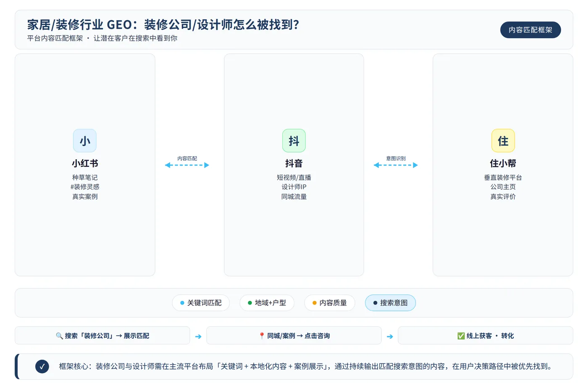588x392 pixels.
Task: Open the 搜索「装修公司」→ 展示匹配 step
Action: click(x=102, y=336)
